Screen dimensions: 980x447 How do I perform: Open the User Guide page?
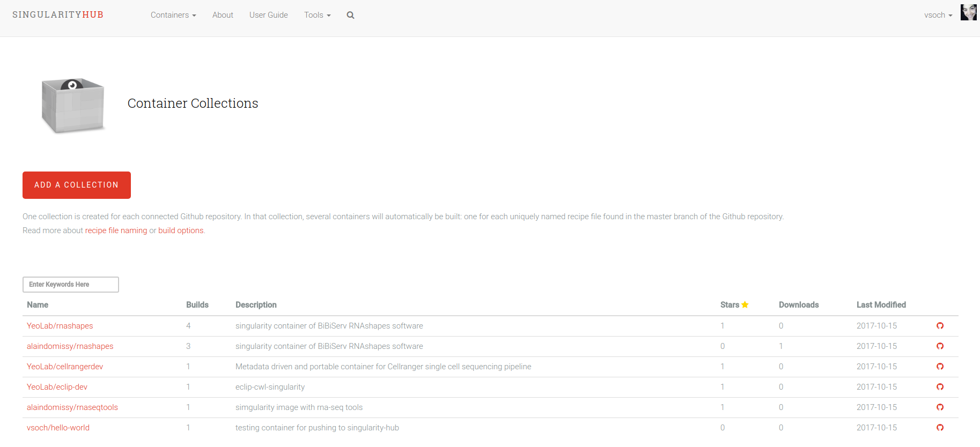[269, 15]
